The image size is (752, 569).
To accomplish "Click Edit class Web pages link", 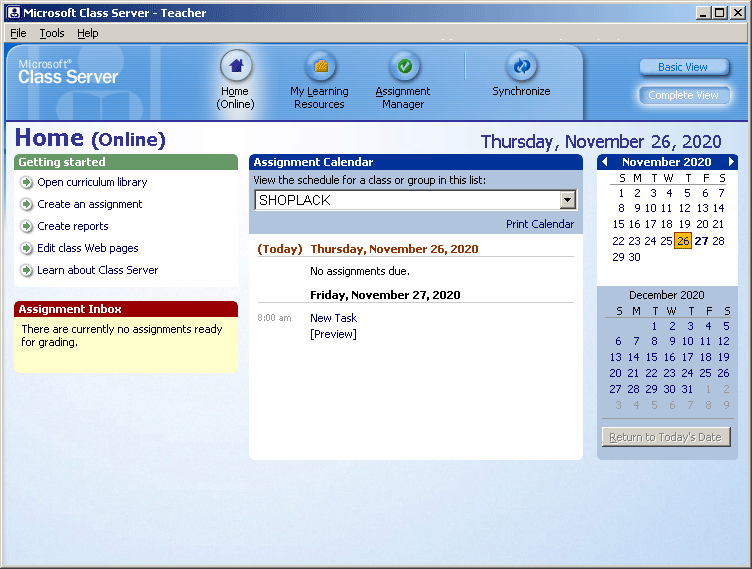I will (88, 248).
